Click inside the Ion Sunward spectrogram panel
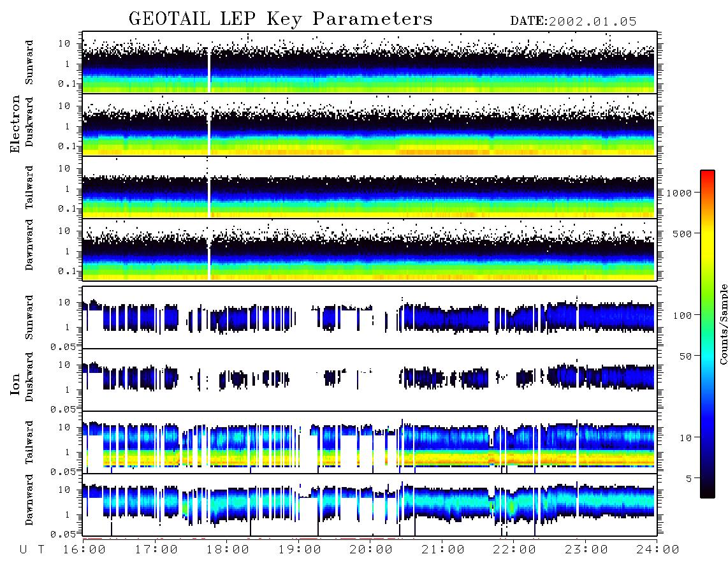Screen dimensions: 728x561 click(x=370, y=317)
